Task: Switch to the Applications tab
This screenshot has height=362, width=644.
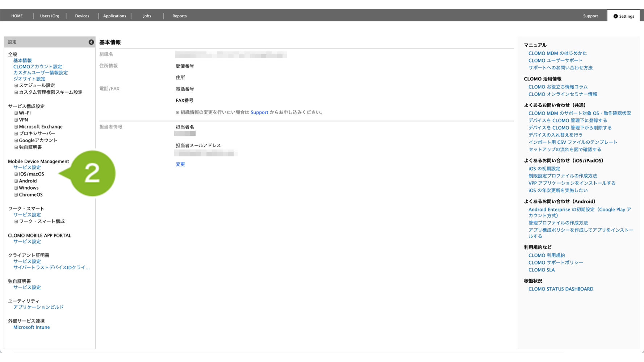Action: [x=114, y=16]
